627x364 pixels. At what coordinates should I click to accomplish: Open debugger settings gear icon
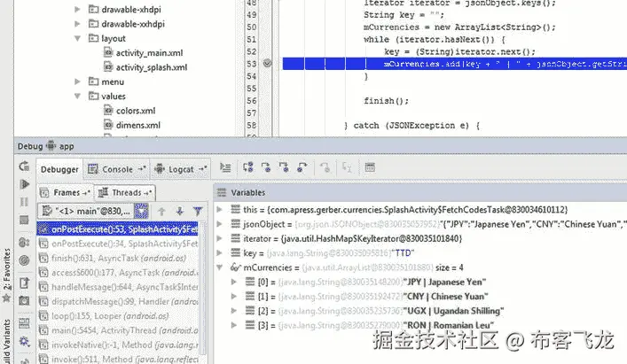click(x=25, y=341)
